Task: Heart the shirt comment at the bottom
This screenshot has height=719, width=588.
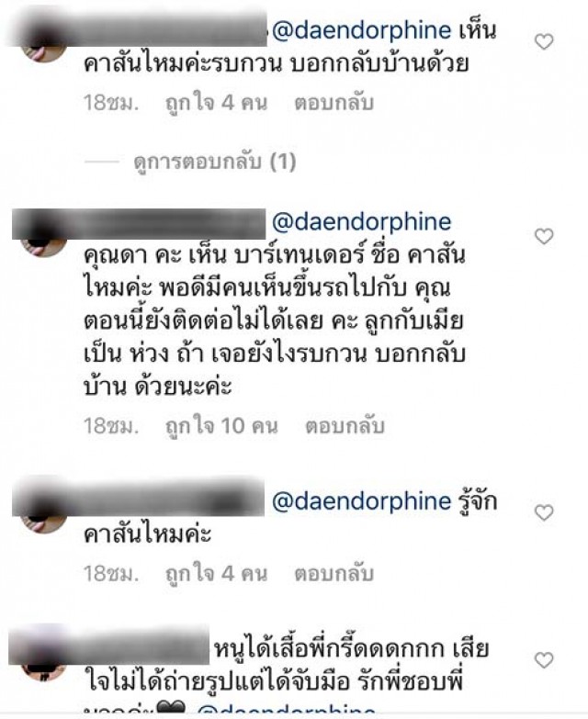Action: (x=544, y=660)
